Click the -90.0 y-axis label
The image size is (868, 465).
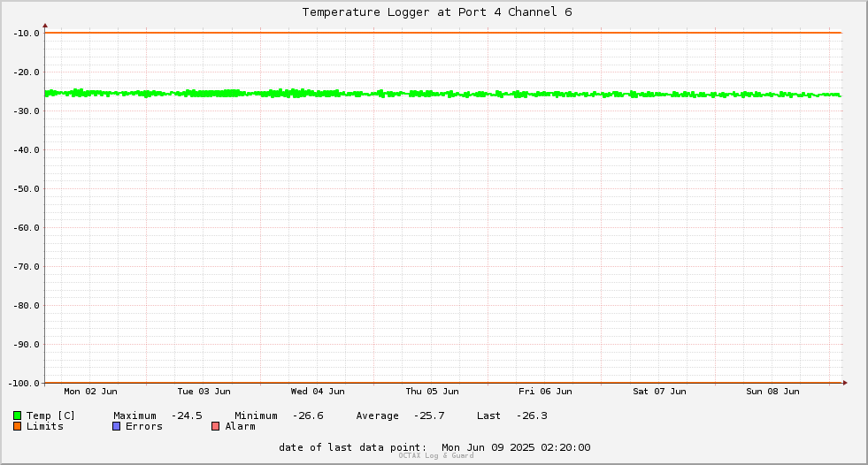(x=27, y=345)
